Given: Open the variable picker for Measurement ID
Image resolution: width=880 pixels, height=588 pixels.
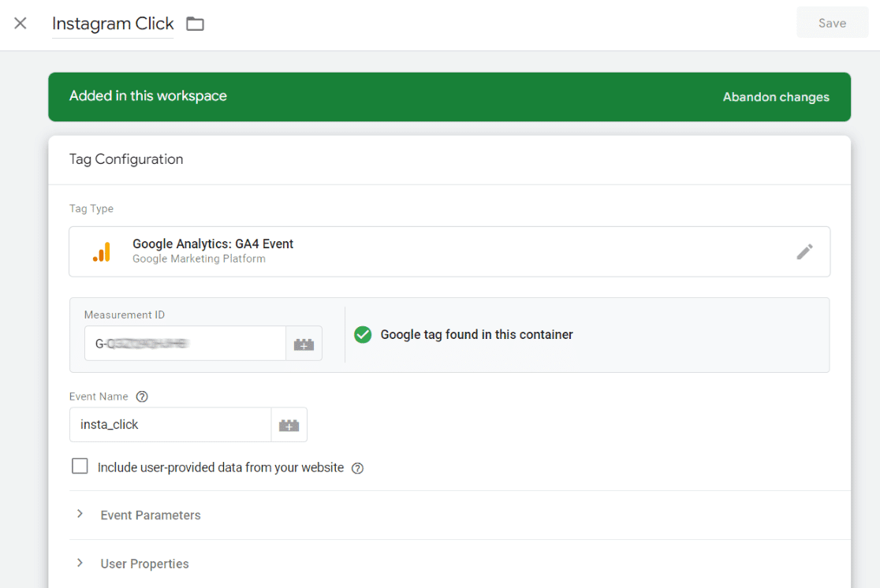Looking at the screenshot, I should [x=304, y=343].
